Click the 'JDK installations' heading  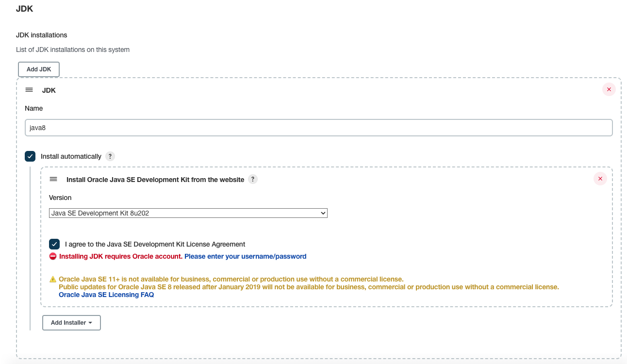[x=42, y=35]
